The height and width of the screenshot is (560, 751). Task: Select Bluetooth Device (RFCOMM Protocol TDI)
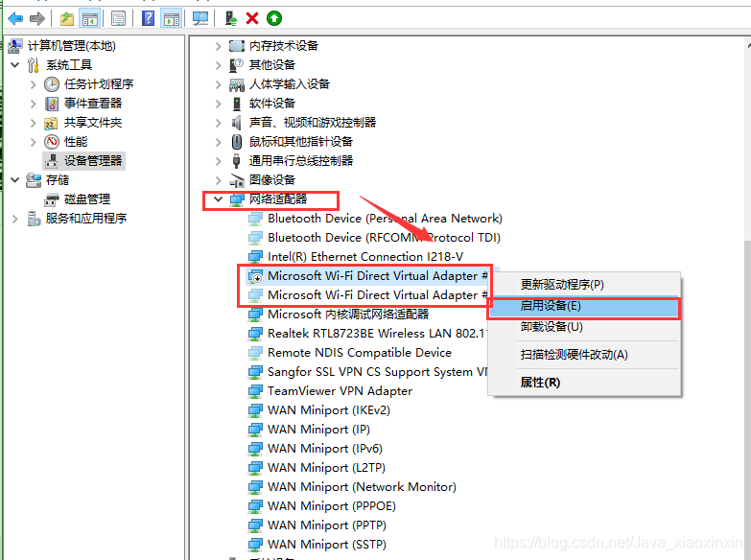click(384, 238)
